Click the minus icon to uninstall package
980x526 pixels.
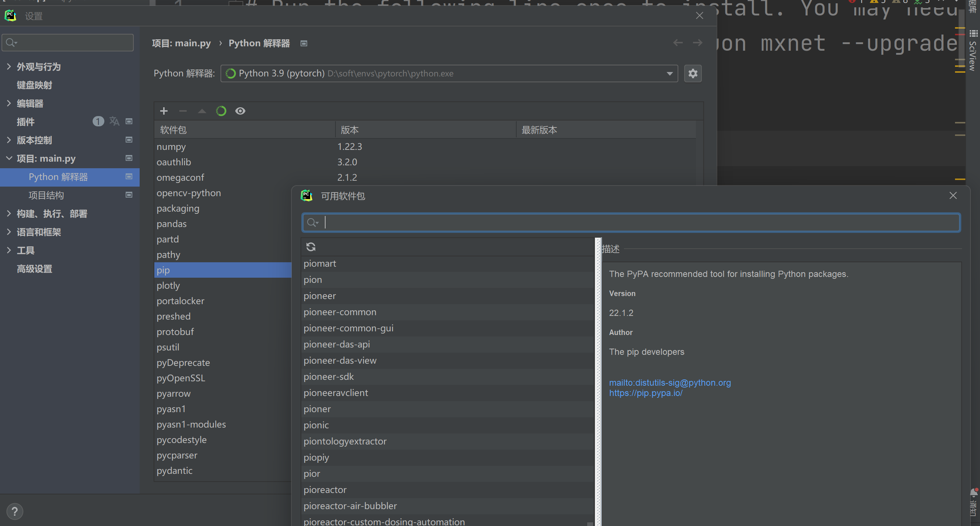[x=183, y=111]
